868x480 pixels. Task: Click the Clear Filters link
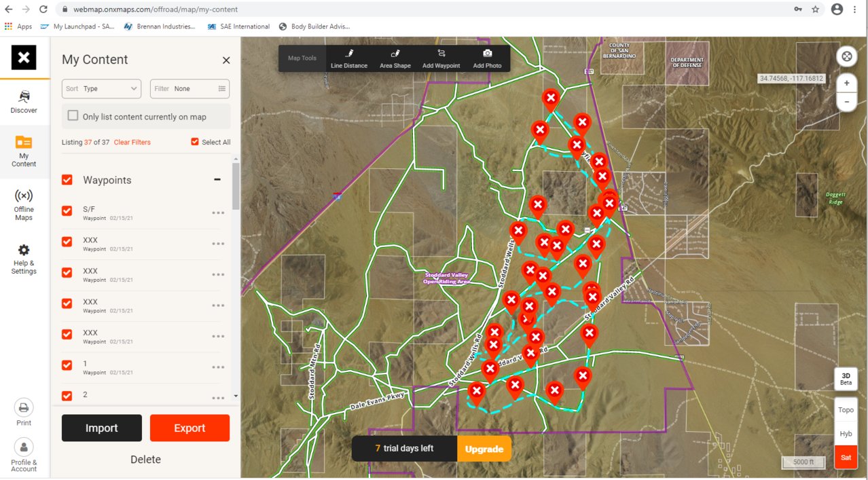(132, 143)
